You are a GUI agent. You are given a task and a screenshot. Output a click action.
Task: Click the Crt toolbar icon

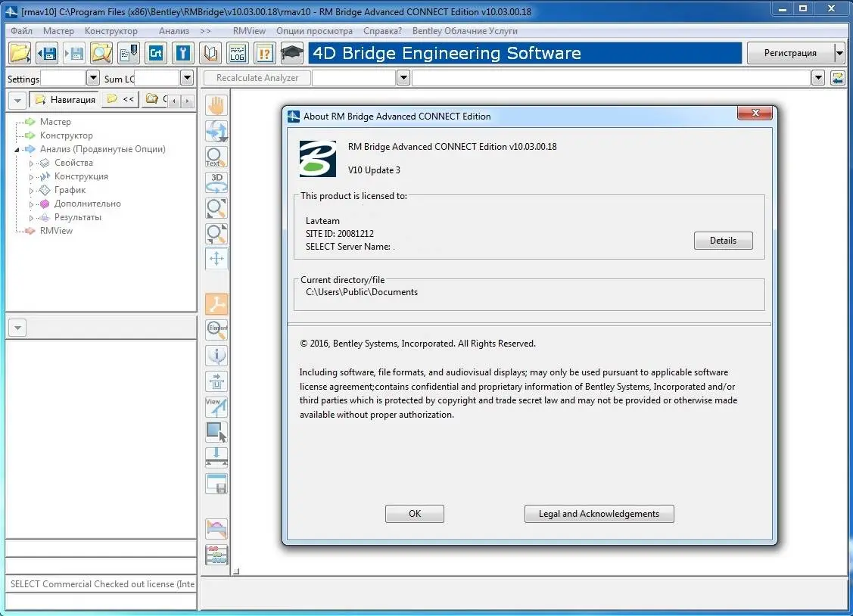coord(156,53)
